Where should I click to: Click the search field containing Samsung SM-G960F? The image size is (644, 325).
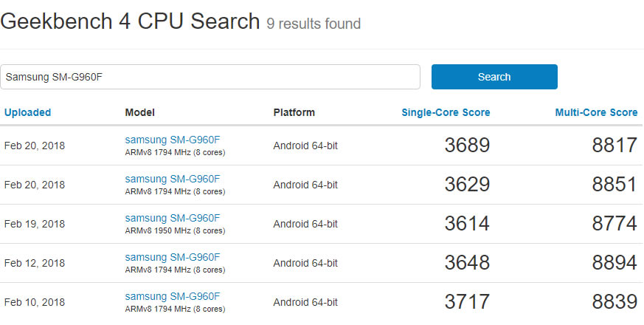(210, 77)
